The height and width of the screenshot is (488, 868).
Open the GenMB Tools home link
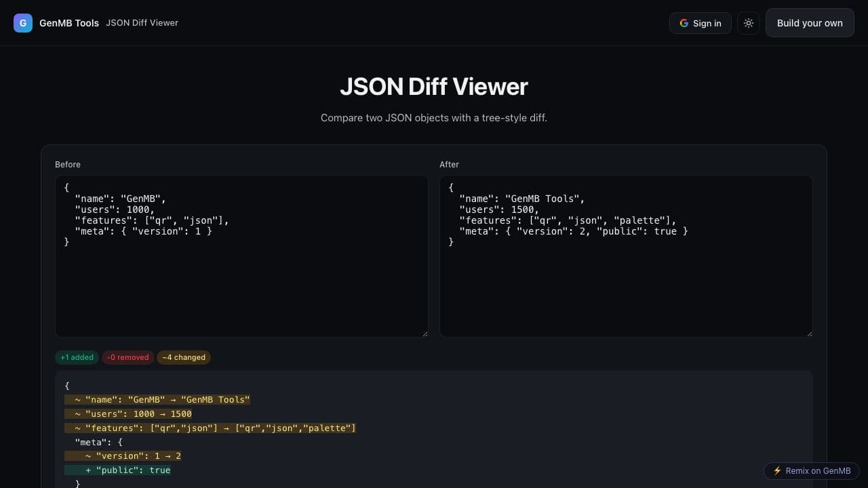point(69,23)
